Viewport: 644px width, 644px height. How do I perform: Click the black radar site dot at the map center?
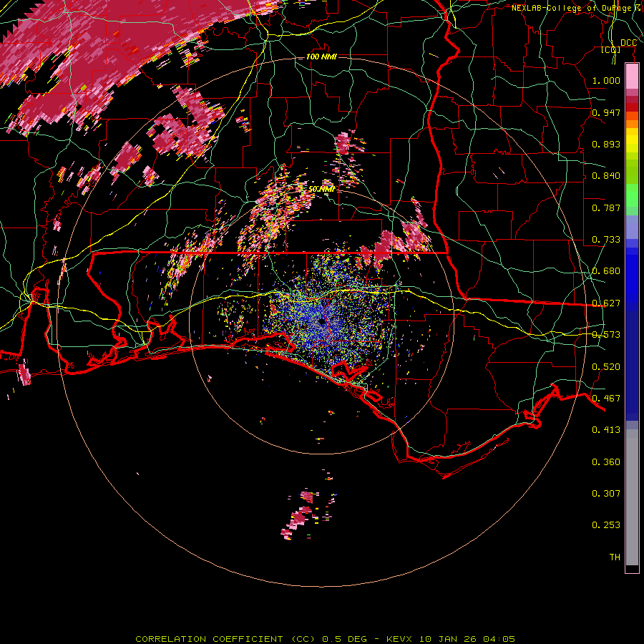322,321
